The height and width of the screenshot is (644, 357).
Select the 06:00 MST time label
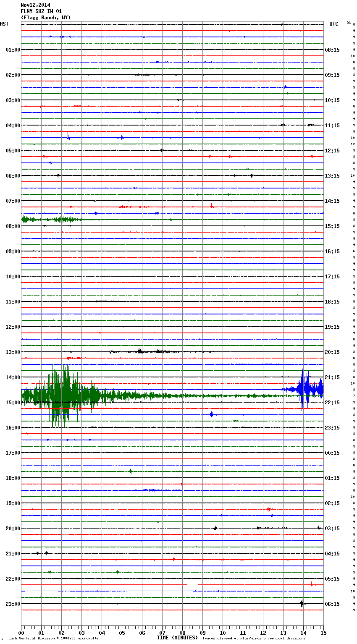(x=13, y=176)
